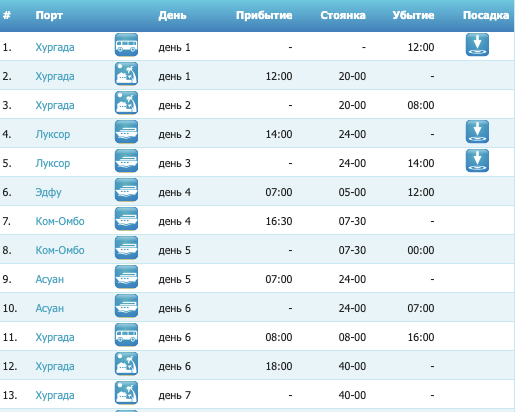Image resolution: width=530 pixels, height=412 pixels.
Task: Open the Асуан link in row 9
Action: click(50, 280)
